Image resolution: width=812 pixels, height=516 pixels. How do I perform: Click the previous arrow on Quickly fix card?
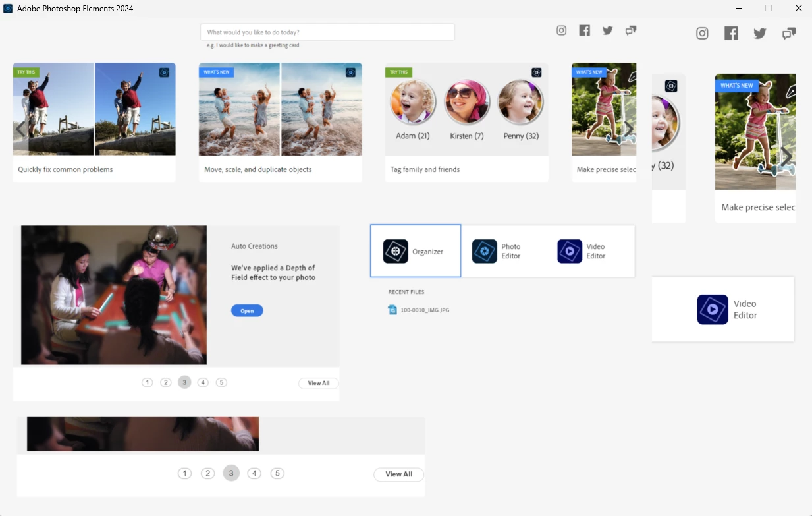(20, 129)
